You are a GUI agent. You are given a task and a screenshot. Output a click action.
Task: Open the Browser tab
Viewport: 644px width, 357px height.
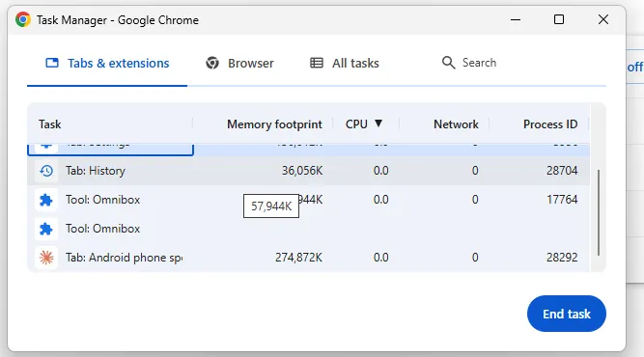(239, 63)
